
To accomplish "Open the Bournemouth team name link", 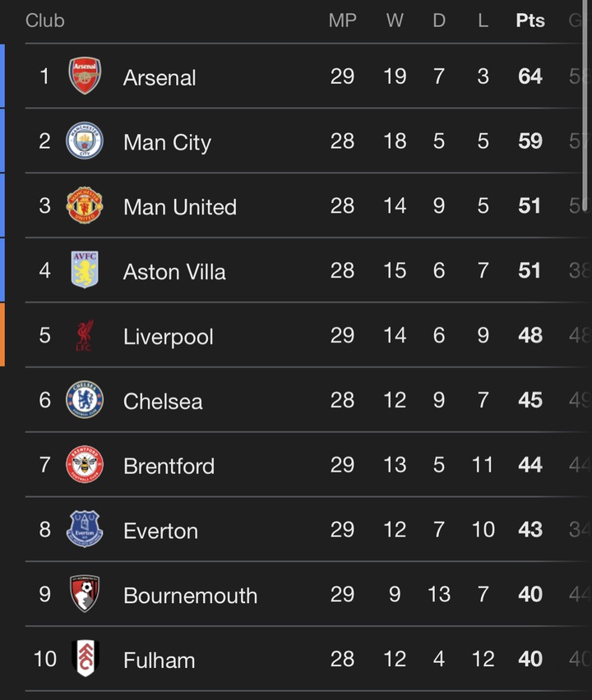I will 190,596.
